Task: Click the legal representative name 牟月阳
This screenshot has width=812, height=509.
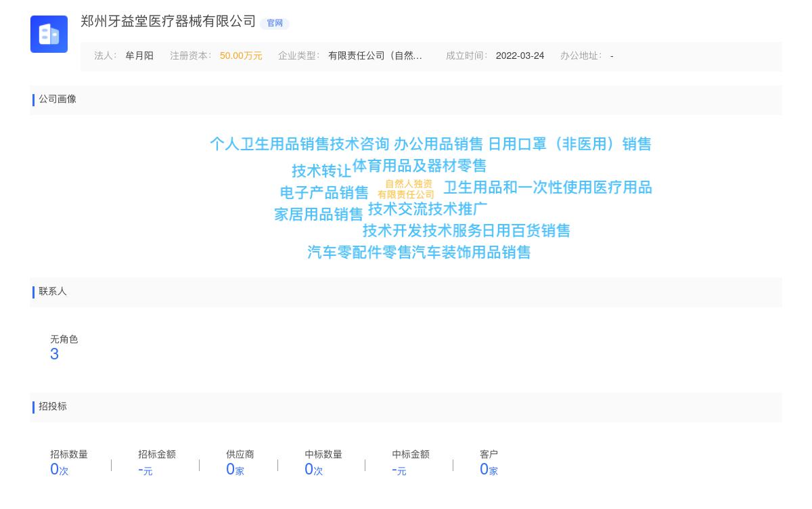Action: (x=139, y=56)
